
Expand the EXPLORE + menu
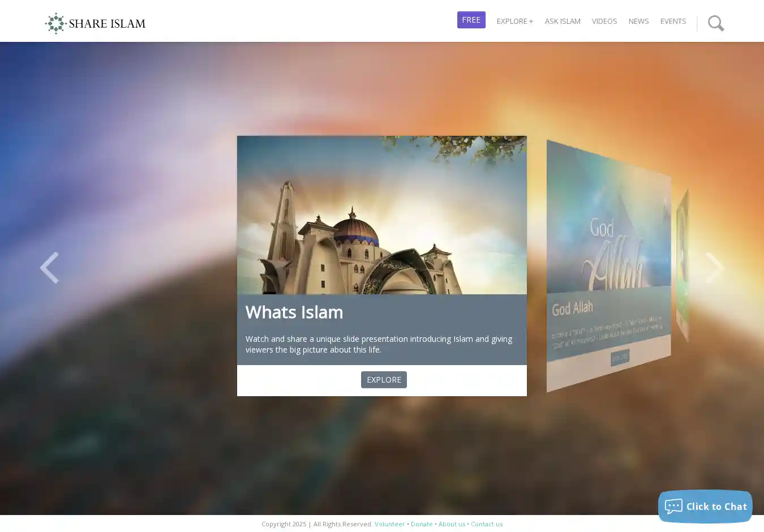pos(514,21)
